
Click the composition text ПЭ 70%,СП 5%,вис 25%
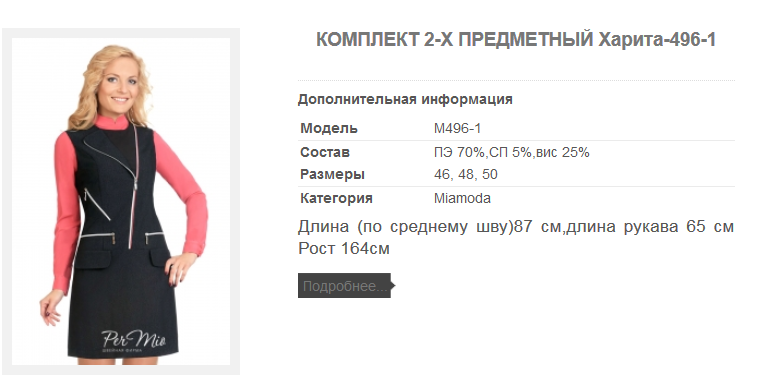[512, 152]
